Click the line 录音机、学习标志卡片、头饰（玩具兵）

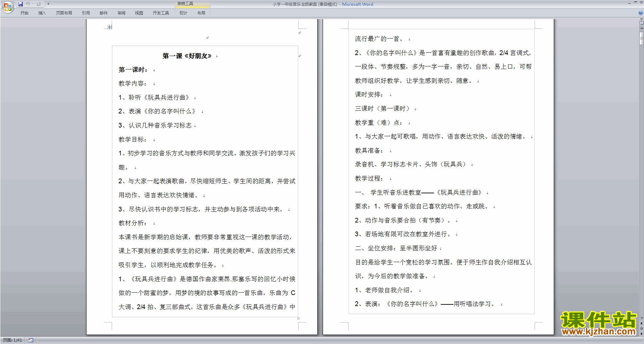(411, 164)
